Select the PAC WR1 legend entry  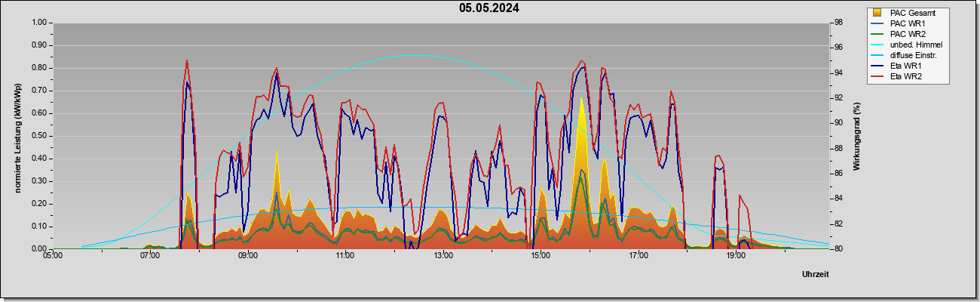(907, 23)
